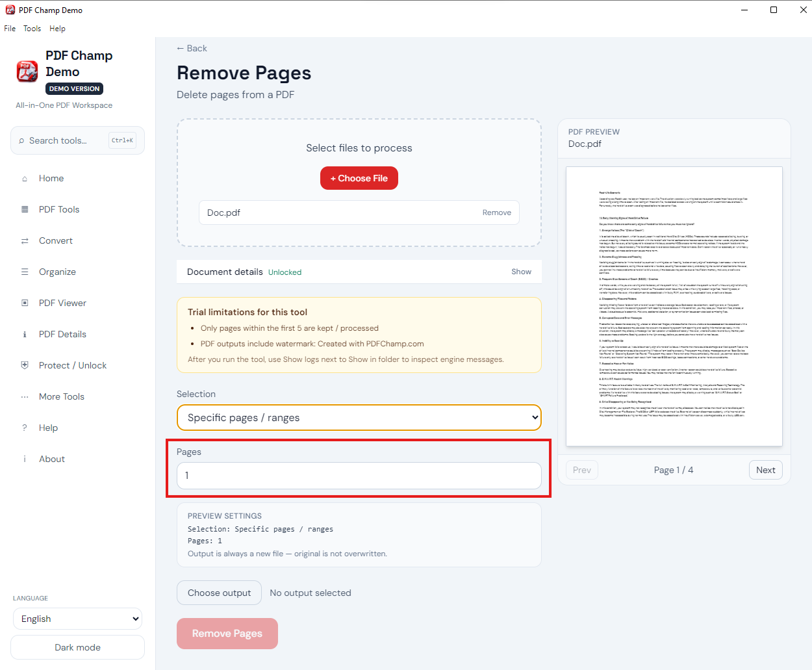
Task: Remove Doc.pdf from the file list
Action: (496, 213)
